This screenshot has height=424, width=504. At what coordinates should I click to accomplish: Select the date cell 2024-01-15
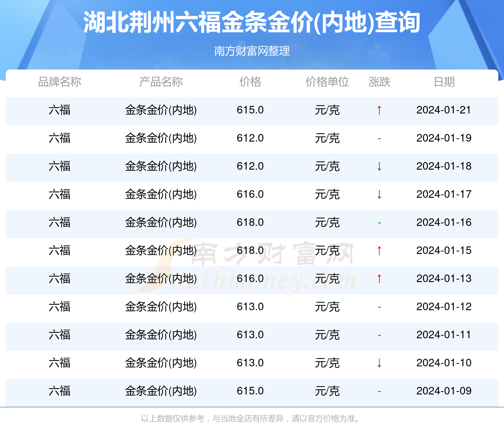pyautogui.click(x=444, y=250)
